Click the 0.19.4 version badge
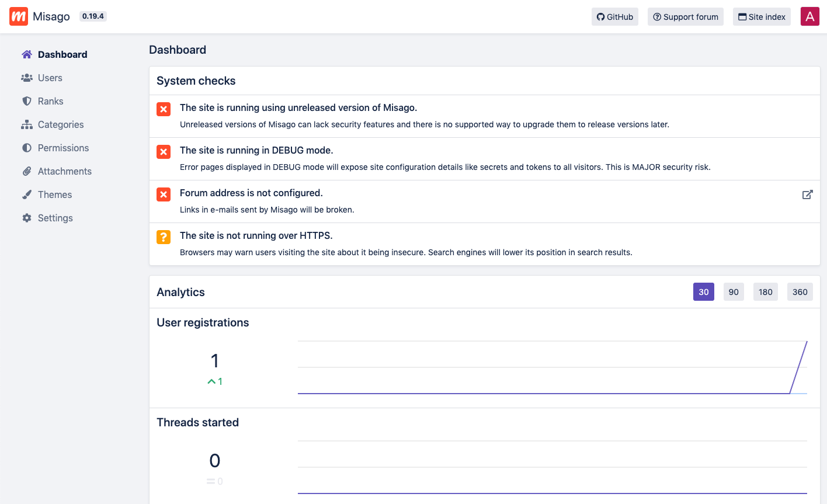827x504 pixels. point(93,16)
